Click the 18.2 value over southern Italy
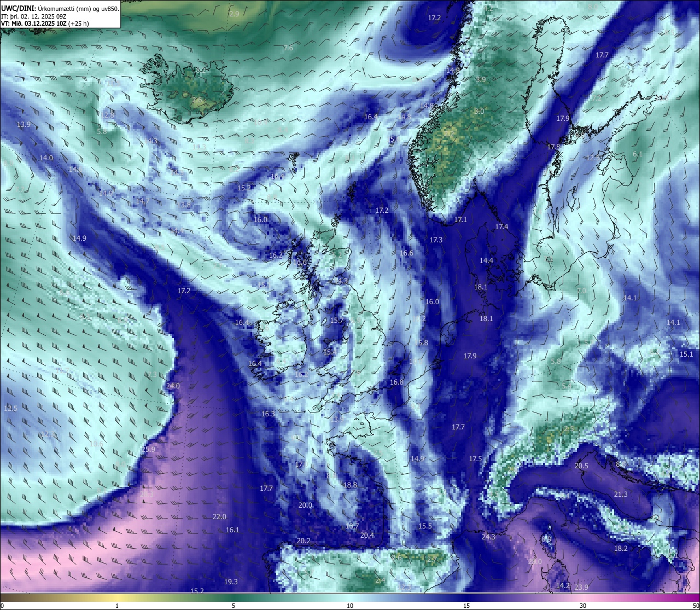 coord(621,548)
